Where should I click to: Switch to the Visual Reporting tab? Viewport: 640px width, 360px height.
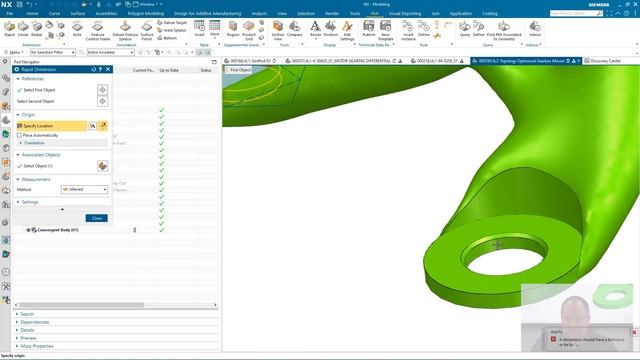pos(405,13)
